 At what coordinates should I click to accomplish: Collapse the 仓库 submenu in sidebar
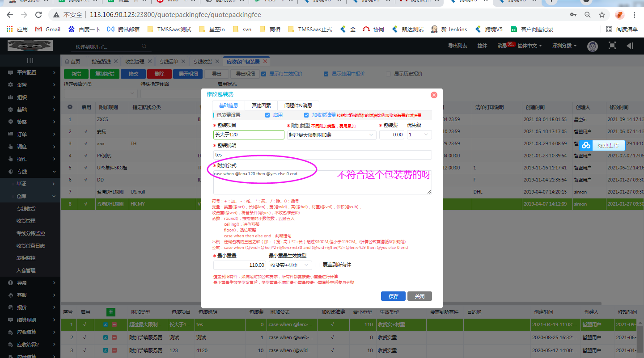click(x=30, y=196)
